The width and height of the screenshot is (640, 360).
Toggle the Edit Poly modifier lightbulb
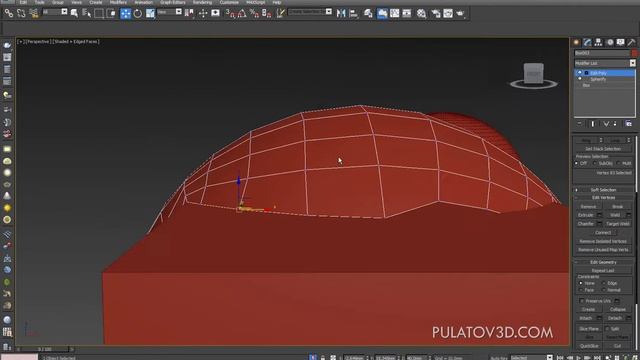click(x=580, y=73)
